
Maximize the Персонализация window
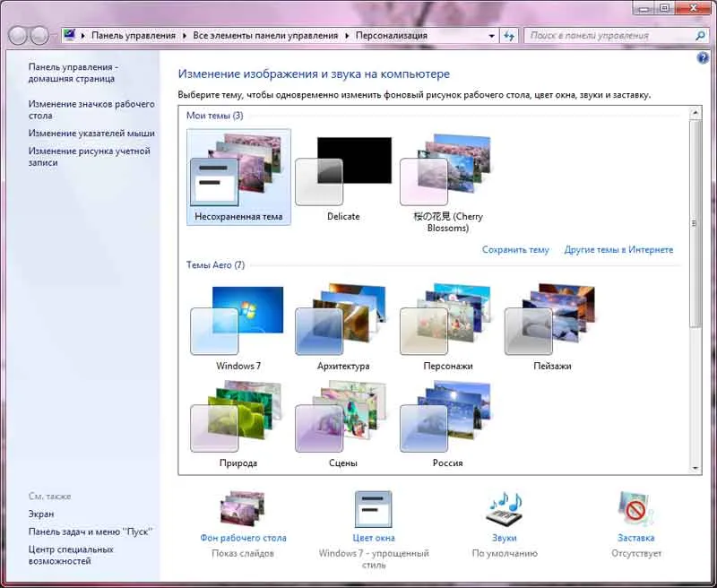point(665,7)
